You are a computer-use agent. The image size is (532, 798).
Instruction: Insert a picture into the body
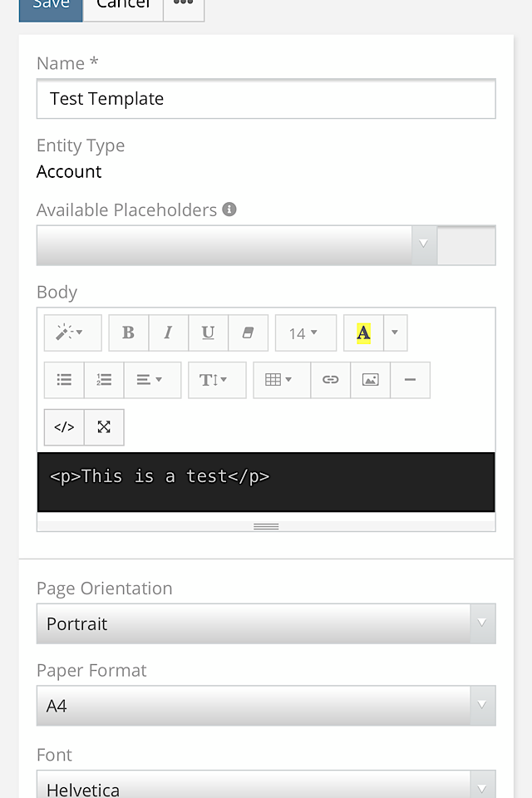pyautogui.click(x=371, y=380)
